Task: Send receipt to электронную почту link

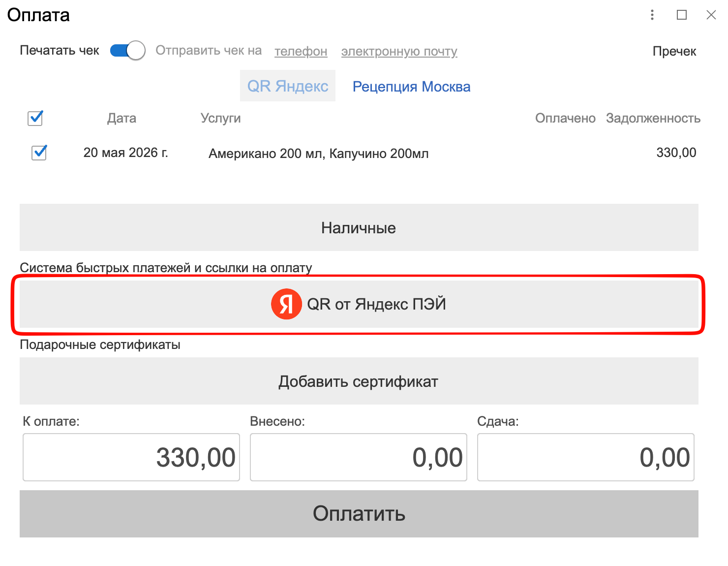Action: pyautogui.click(x=399, y=51)
